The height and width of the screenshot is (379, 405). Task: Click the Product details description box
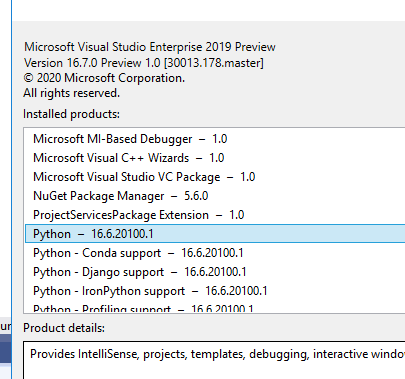coord(214,360)
